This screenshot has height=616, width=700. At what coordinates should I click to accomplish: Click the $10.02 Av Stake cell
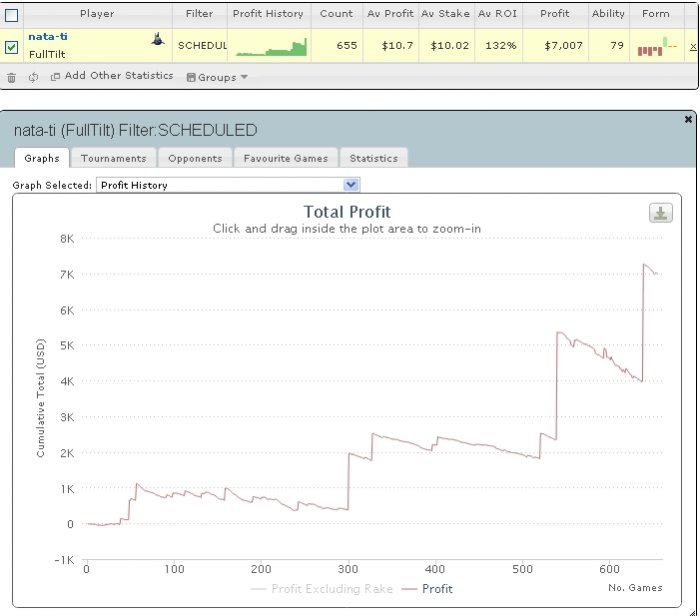[450, 46]
